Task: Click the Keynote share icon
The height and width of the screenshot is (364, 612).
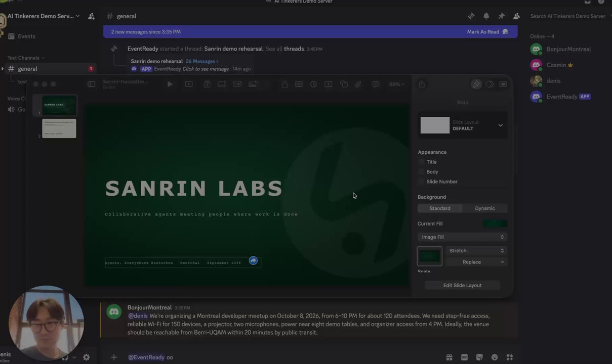Action: (x=422, y=84)
